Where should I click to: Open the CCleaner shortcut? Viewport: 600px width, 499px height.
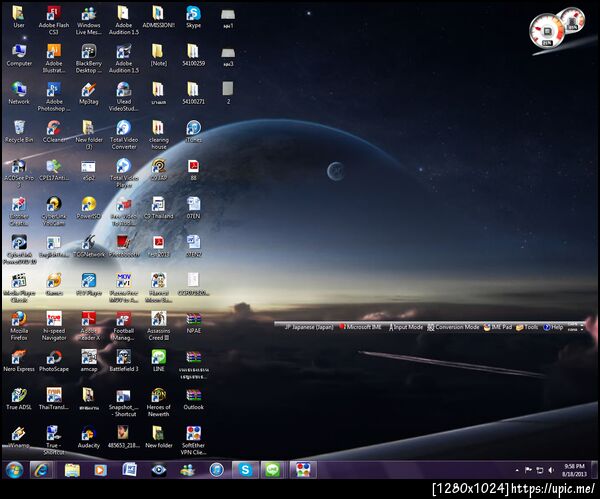click(54, 131)
